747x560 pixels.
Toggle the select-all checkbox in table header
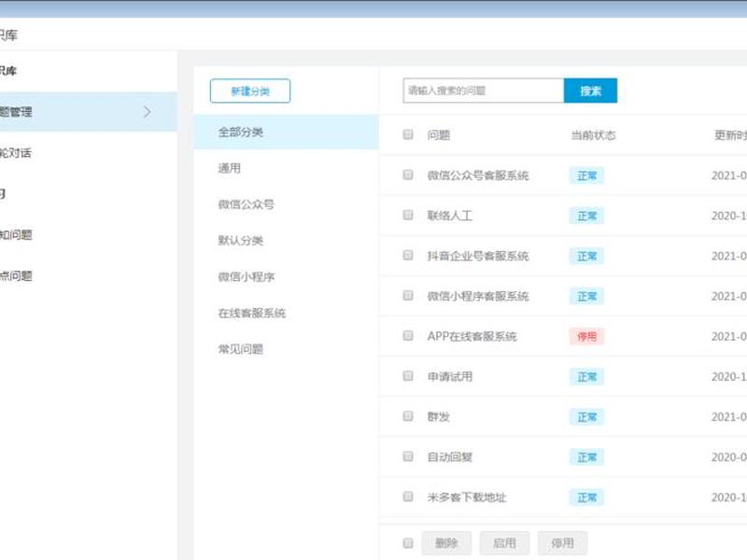[x=408, y=134]
